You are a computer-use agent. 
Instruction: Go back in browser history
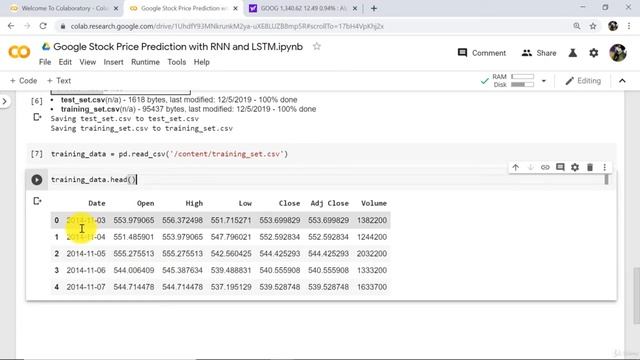point(11,26)
